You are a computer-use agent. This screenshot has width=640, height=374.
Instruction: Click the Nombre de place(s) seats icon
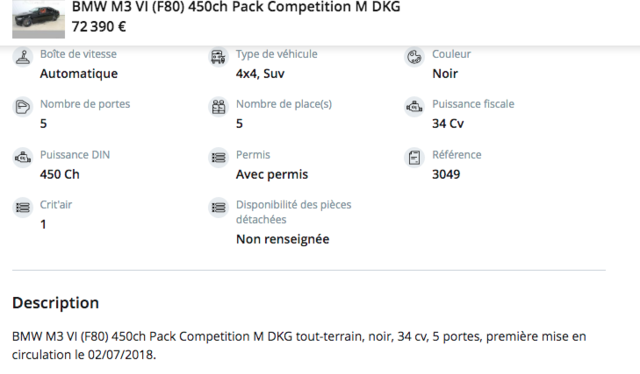point(218,107)
